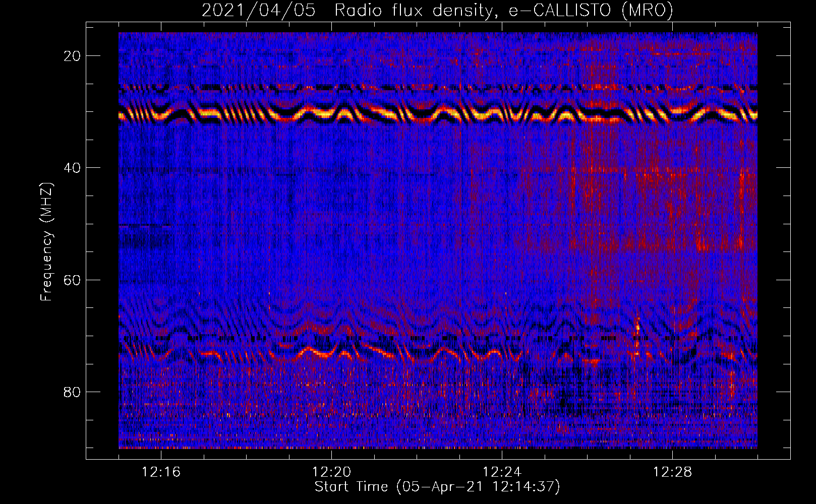Image resolution: width=816 pixels, height=504 pixels.
Task: Click the '12:24' time tick label
Action: coord(502,472)
